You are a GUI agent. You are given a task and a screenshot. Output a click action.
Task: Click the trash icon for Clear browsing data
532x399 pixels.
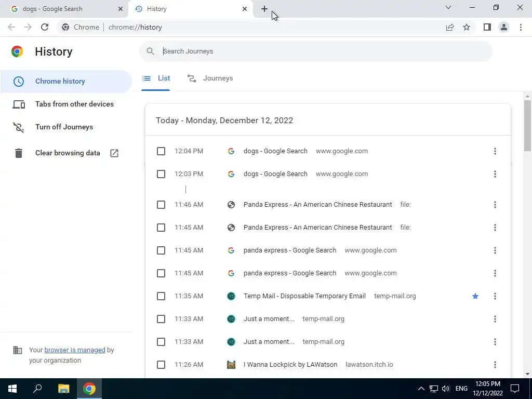(x=19, y=153)
